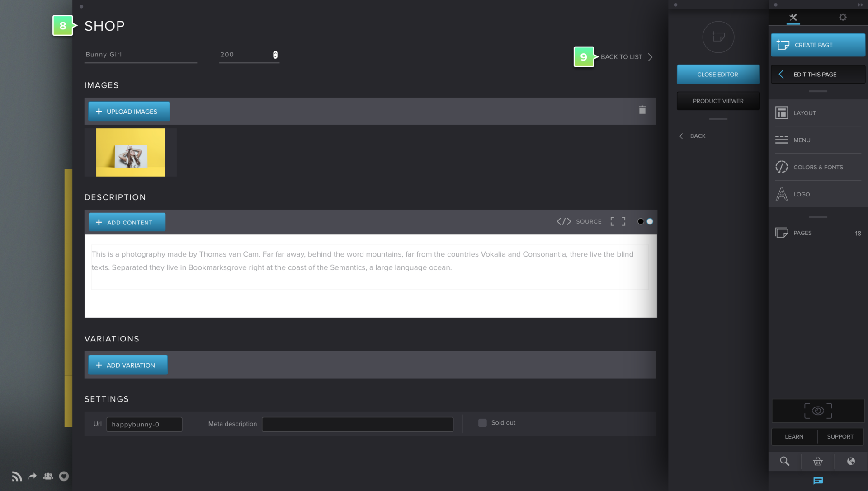Screen dimensions: 868x491
Task: Click the price stepper arrows
Action: point(275,55)
